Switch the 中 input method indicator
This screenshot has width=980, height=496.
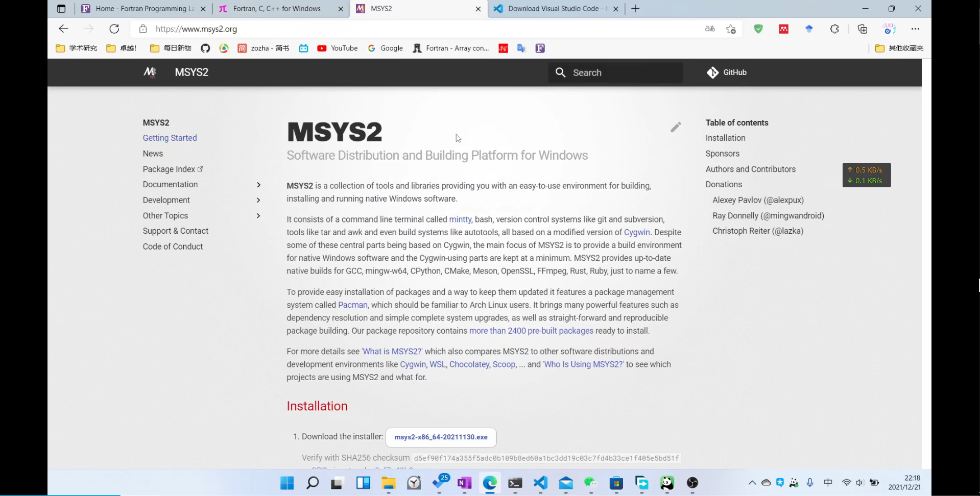pyautogui.click(x=828, y=483)
